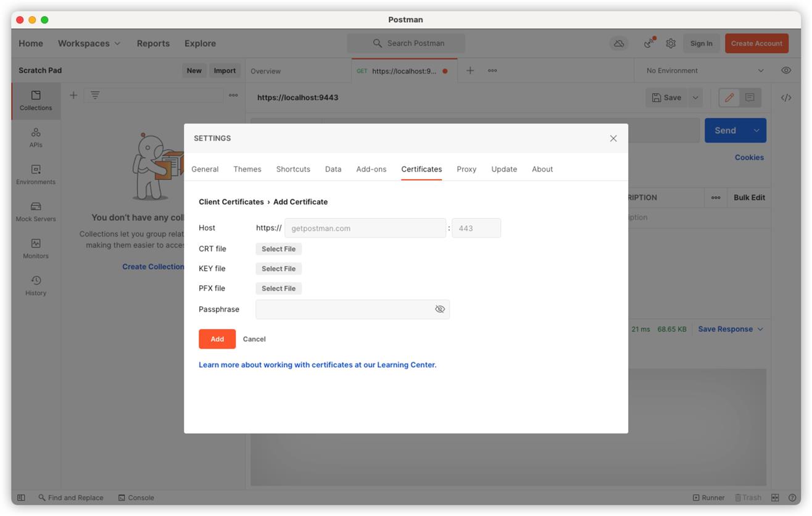Screen dimensions: 812x516
Task: Click the pencil edit mode icon
Action: tap(729, 98)
